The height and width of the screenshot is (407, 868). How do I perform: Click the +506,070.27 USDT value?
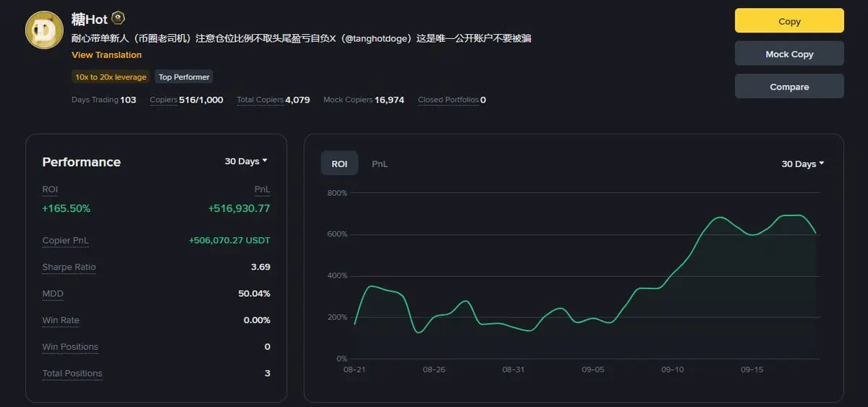click(x=229, y=241)
